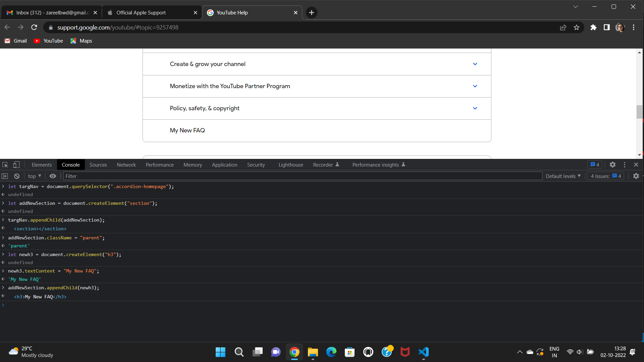Viewport: 644px width, 362px height.
Task: Click the address bar URL
Action: pos(118,27)
